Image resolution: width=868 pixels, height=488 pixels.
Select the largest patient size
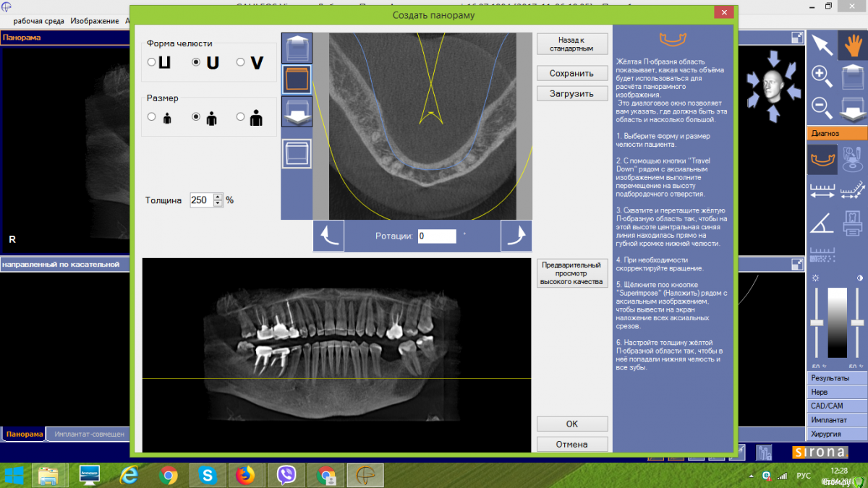240,117
